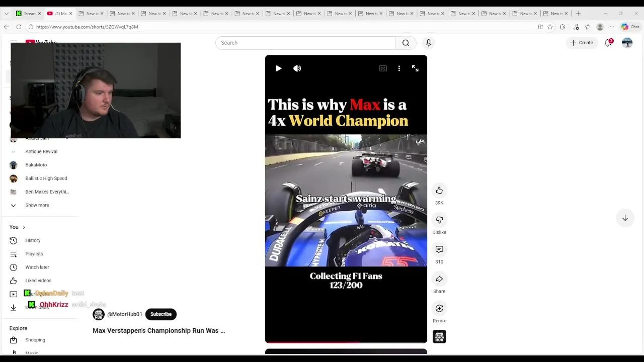Open @MotorHub01 channel link
Image resolution: width=644 pixels, height=362 pixels.
pos(125,314)
